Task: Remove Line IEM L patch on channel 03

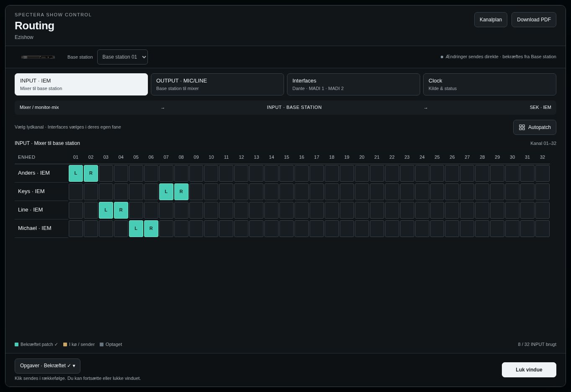Action: point(106,210)
